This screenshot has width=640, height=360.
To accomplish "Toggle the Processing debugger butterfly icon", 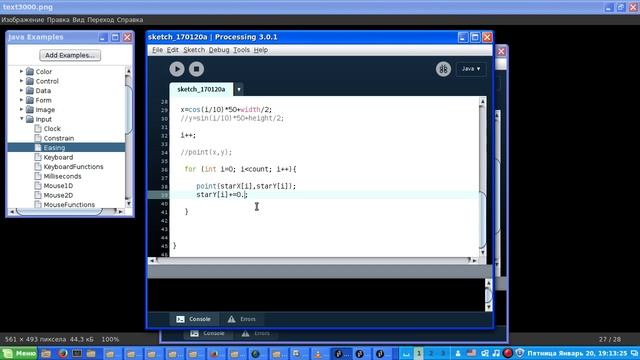I will [443, 69].
